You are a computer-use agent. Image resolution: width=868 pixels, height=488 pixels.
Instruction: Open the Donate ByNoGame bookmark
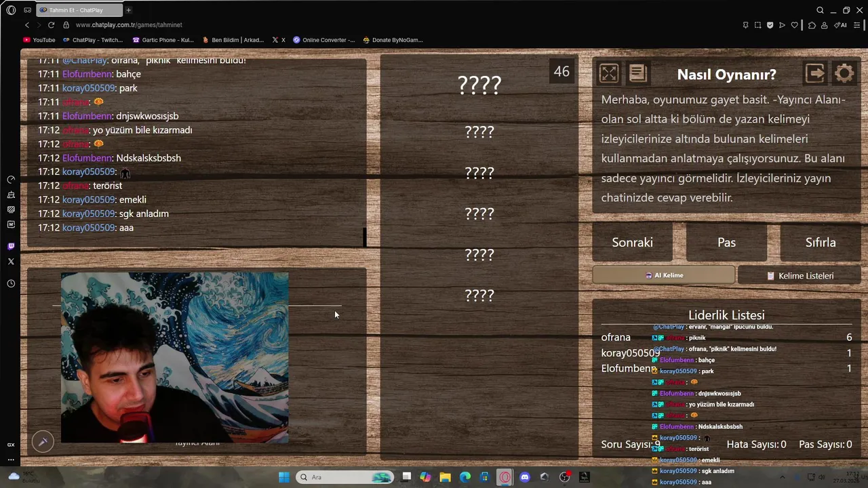point(393,40)
